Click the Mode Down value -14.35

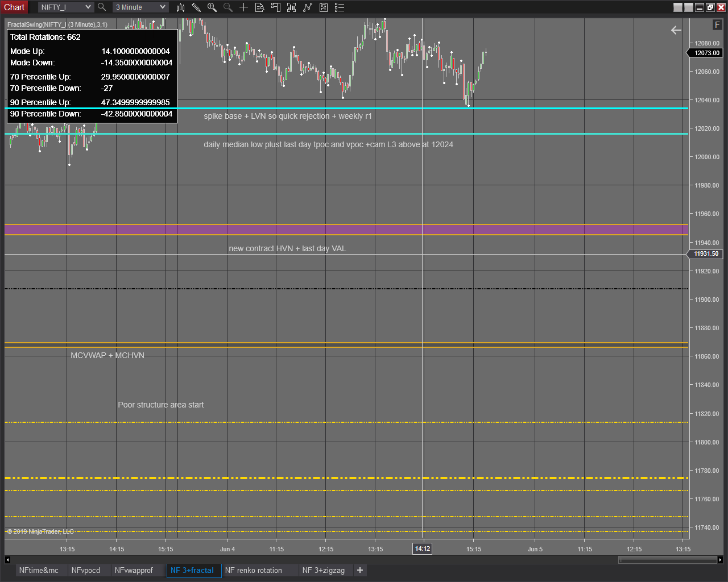[x=136, y=63]
